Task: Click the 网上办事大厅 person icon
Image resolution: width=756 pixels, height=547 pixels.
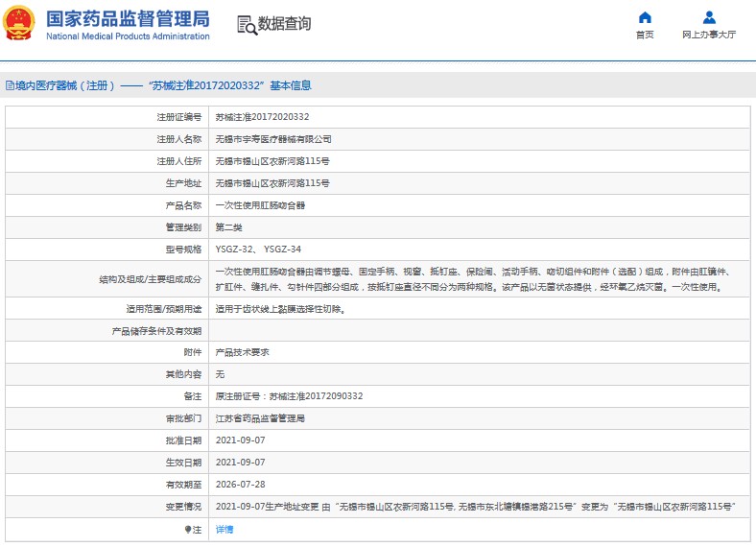Action: (x=709, y=17)
